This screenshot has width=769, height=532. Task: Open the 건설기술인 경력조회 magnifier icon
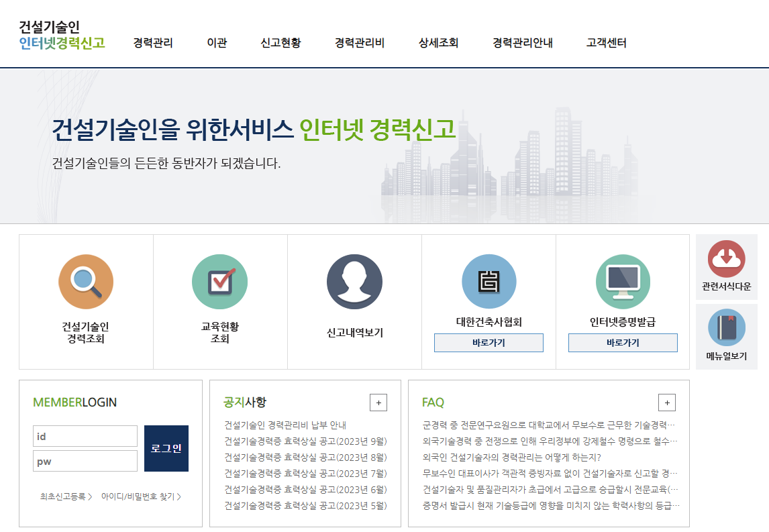[86, 282]
